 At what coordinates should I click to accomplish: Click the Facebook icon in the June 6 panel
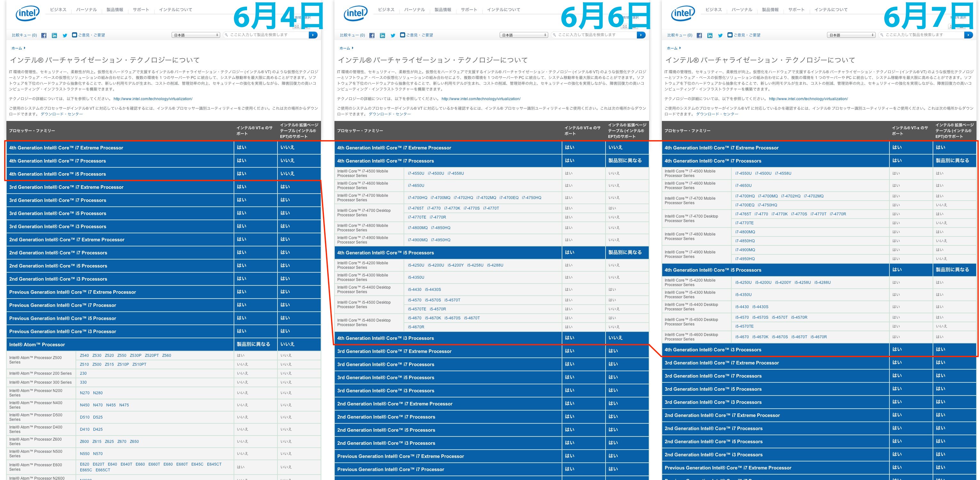tap(372, 36)
